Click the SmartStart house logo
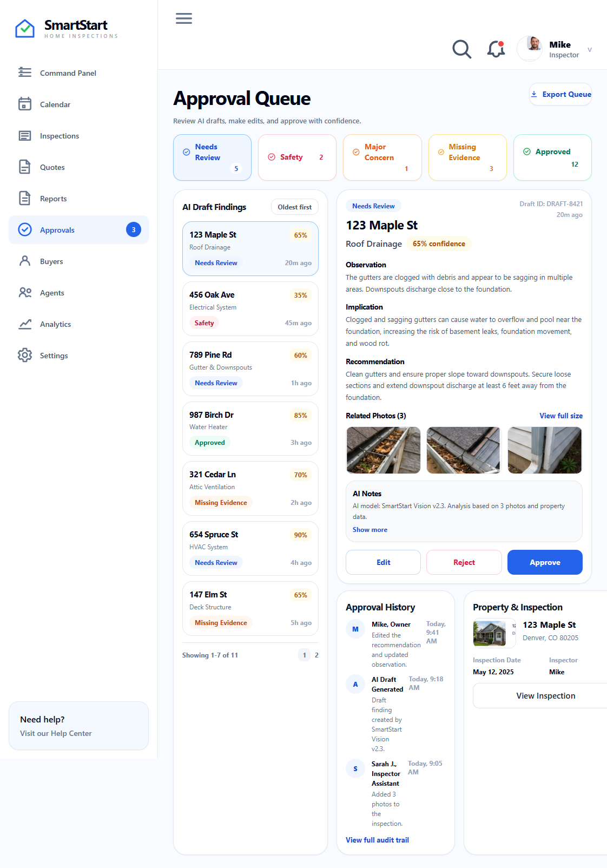 [25, 29]
